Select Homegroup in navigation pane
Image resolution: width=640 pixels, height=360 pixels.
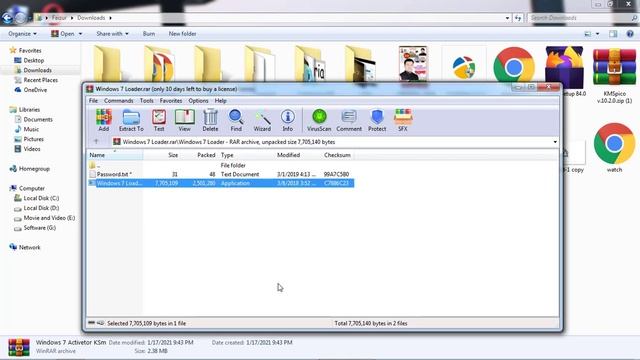(34, 169)
